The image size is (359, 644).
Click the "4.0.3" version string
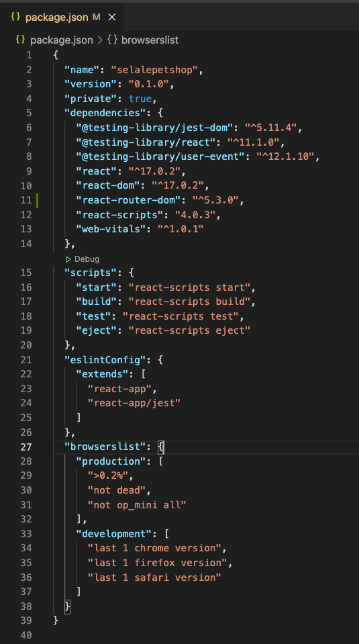[196, 215]
